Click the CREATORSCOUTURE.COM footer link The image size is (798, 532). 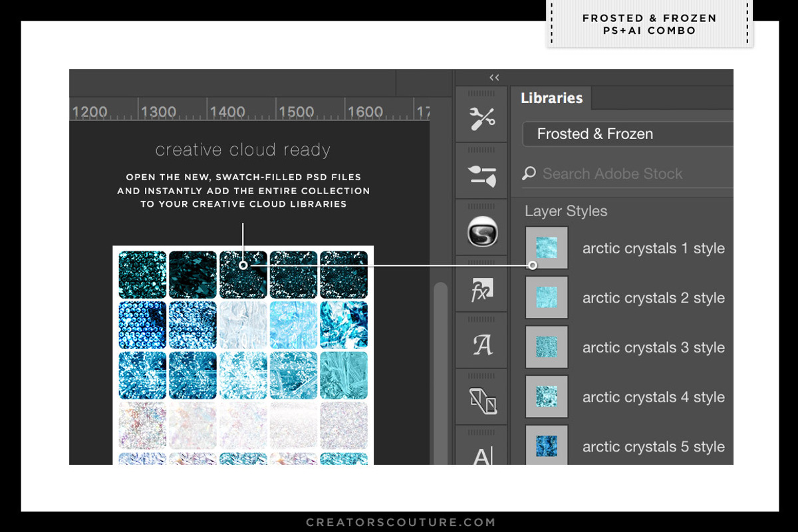(399, 521)
